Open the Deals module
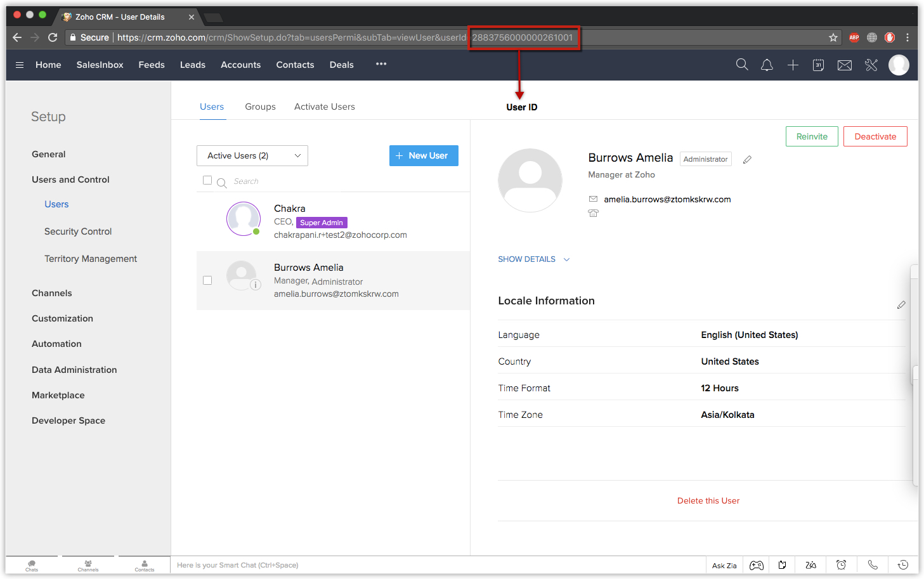The width and height of the screenshot is (924, 579). [x=342, y=65]
